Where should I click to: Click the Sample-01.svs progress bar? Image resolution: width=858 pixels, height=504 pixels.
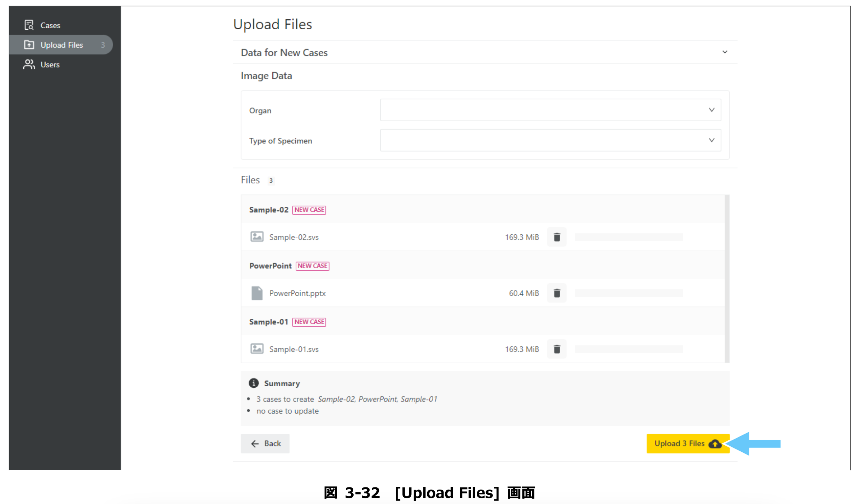(629, 349)
